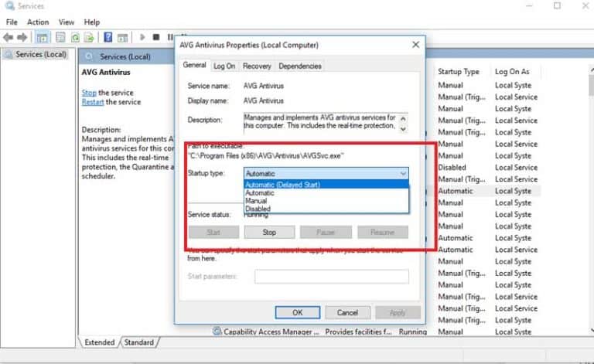This screenshot has height=364, width=594.
Task: Choose Automatic (Delayed Start) from the list
Action: pos(326,185)
